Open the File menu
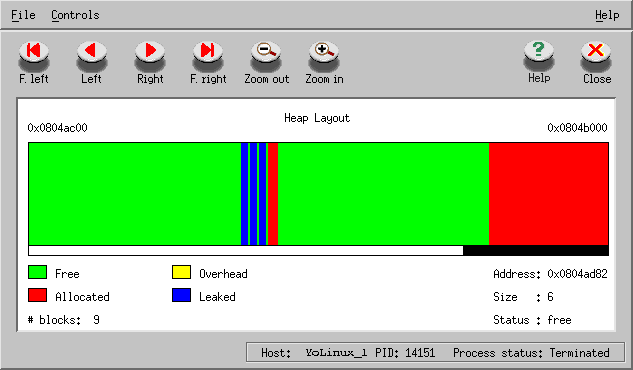The image size is (633, 370). tap(23, 15)
